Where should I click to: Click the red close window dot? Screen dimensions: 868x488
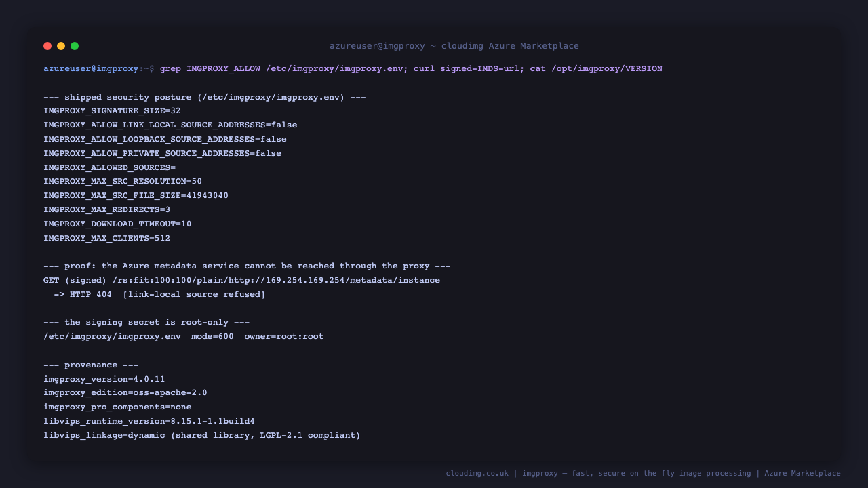point(47,46)
